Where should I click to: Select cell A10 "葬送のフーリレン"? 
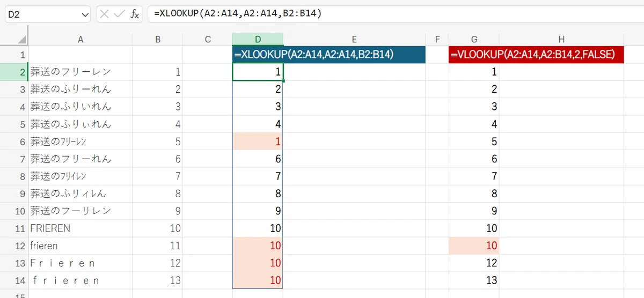(x=80, y=211)
